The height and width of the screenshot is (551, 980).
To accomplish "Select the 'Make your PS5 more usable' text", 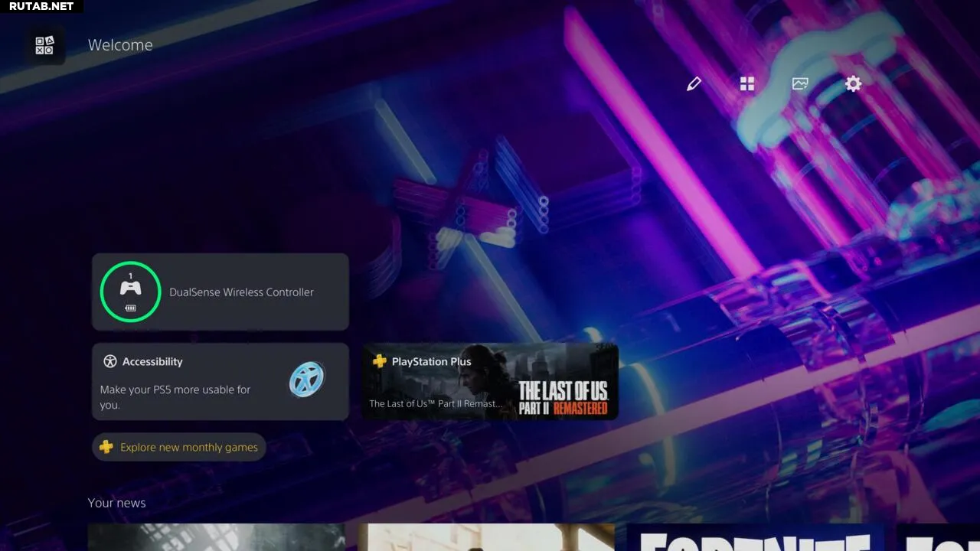I will [x=175, y=396].
